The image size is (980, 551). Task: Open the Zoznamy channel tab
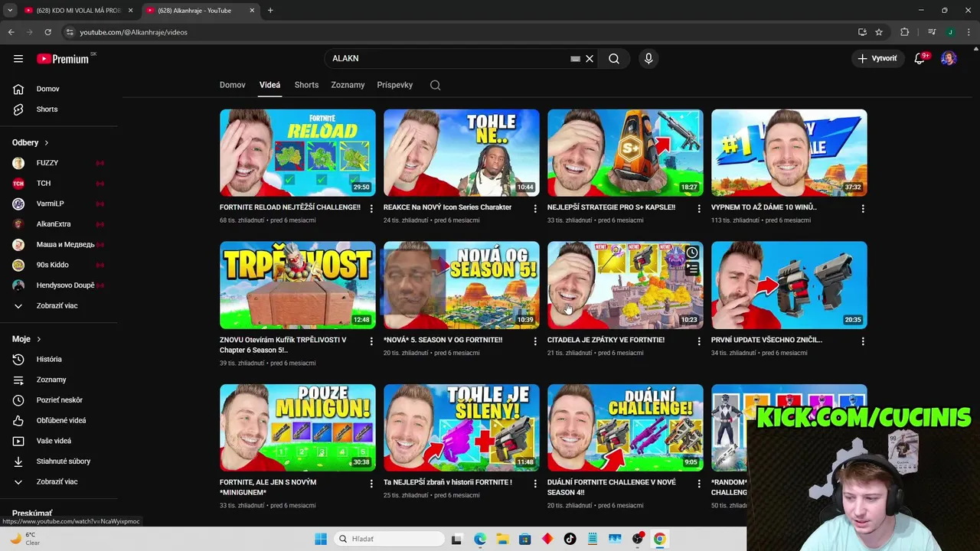point(348,85)
